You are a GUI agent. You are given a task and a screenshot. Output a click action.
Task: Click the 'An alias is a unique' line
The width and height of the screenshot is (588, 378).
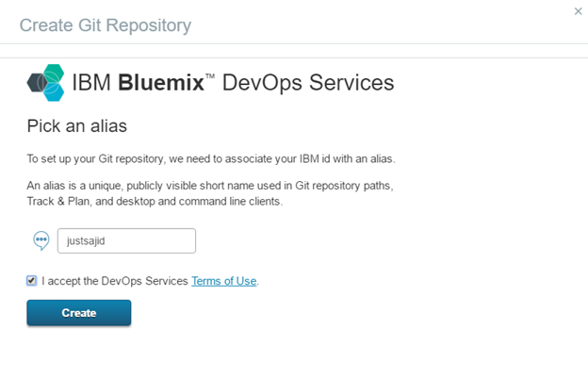(x=210, y=186)
